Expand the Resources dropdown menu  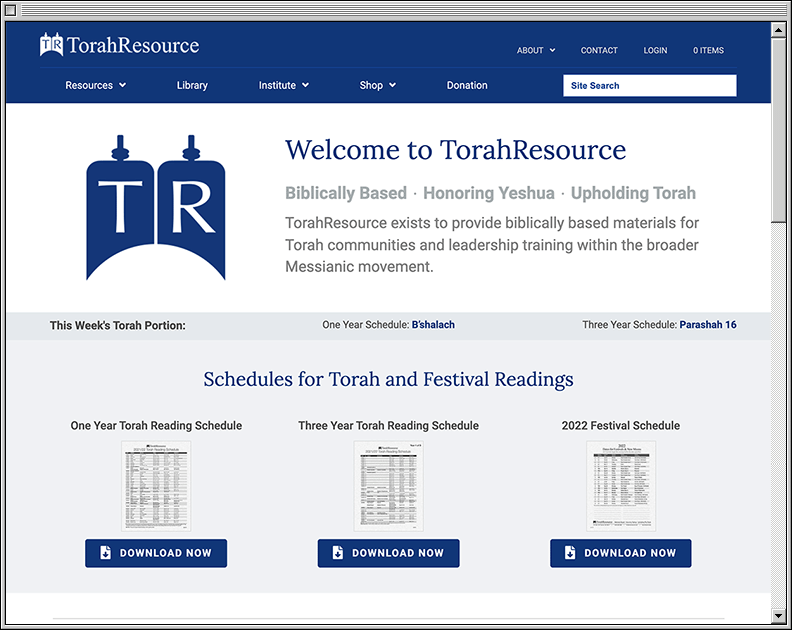[x=95, y=85]
